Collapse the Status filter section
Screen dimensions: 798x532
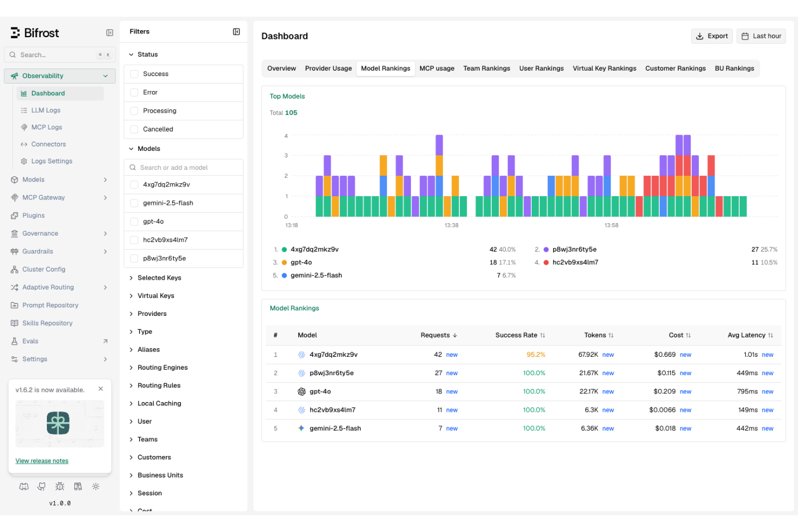click(143, 54)
